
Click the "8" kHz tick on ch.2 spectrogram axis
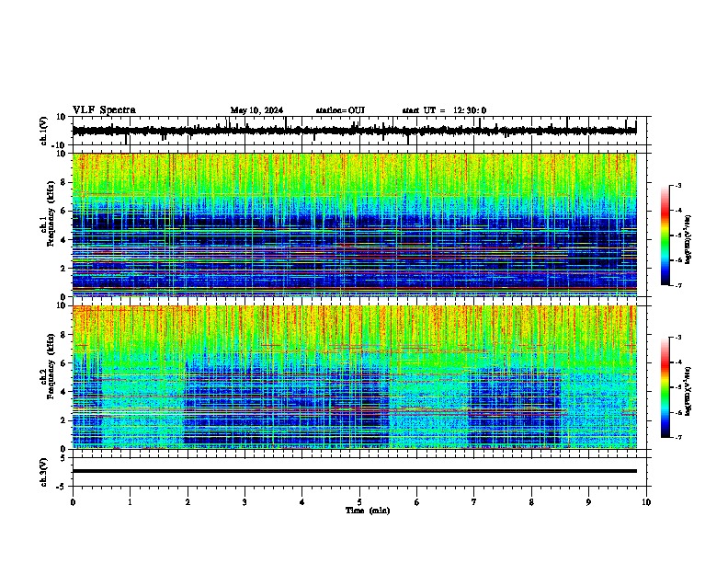64,335
